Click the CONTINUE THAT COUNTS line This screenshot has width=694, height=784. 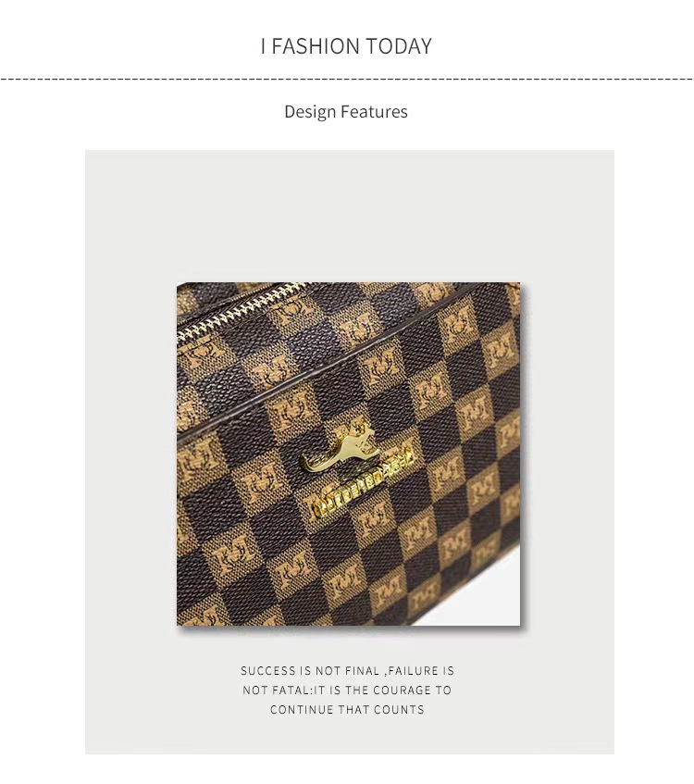point(347,710)
